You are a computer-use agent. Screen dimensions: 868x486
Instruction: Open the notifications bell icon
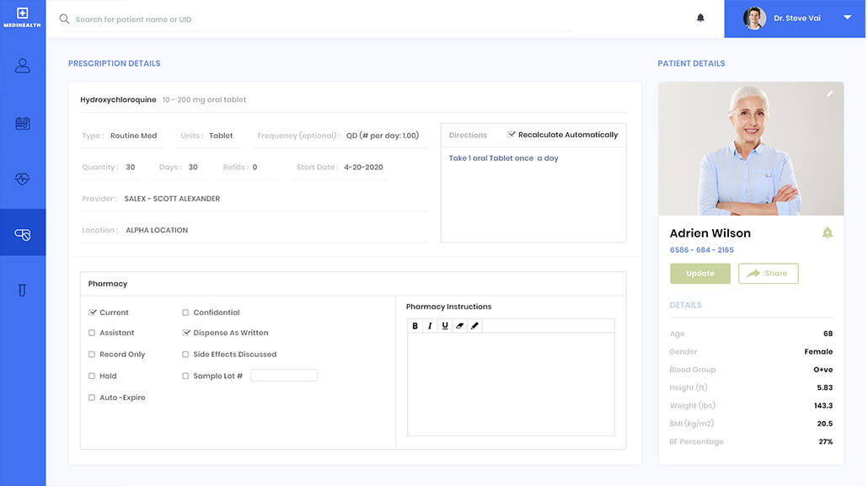(699, 17)
